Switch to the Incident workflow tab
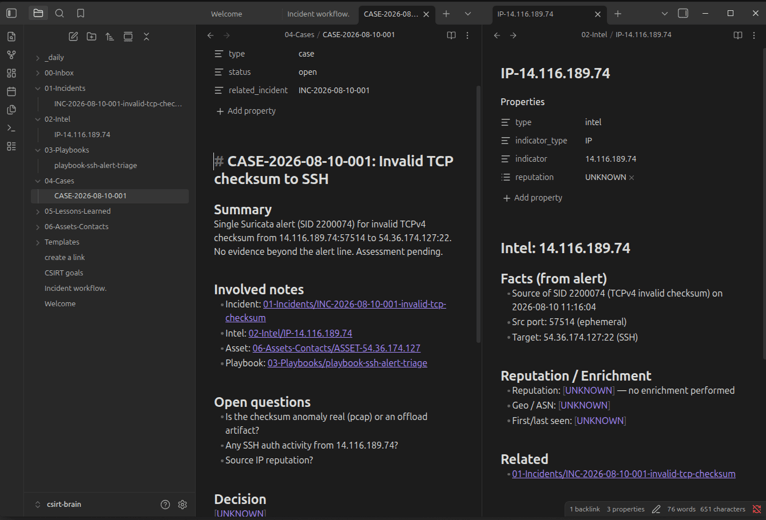Screen dimensions: 766x520 319,14
